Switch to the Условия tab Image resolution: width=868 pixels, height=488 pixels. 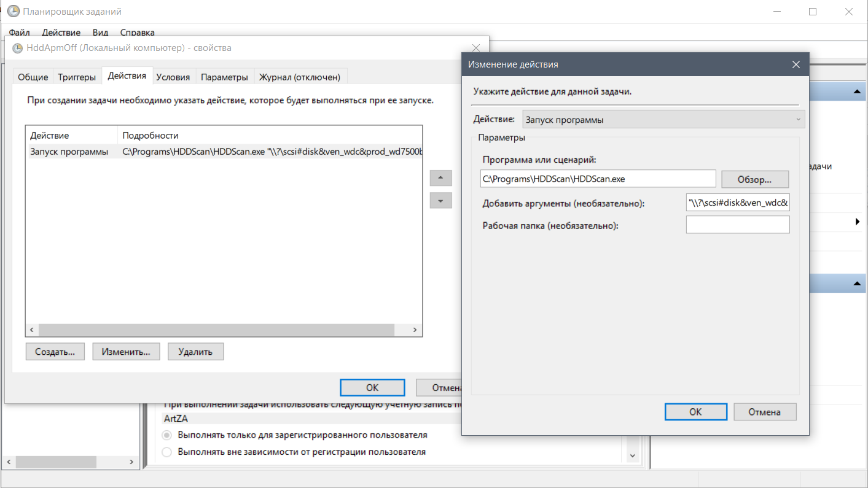pyautogui.click(x=173, y=77)
